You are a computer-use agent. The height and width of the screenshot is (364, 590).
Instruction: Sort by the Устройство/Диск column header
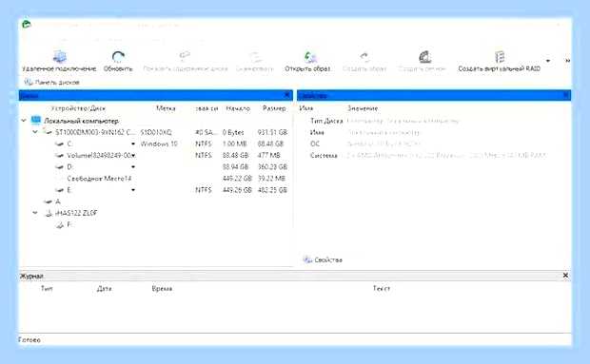pyautogui.click(x=78, y=108)
